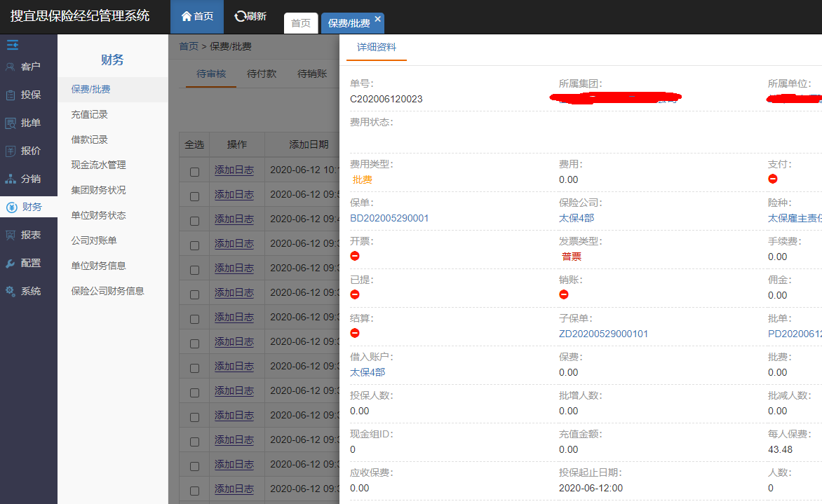Click the 刷新 refresh icon
Viewport: 822px width, 504px height.
pyautogui.click(x=240, y=16)
